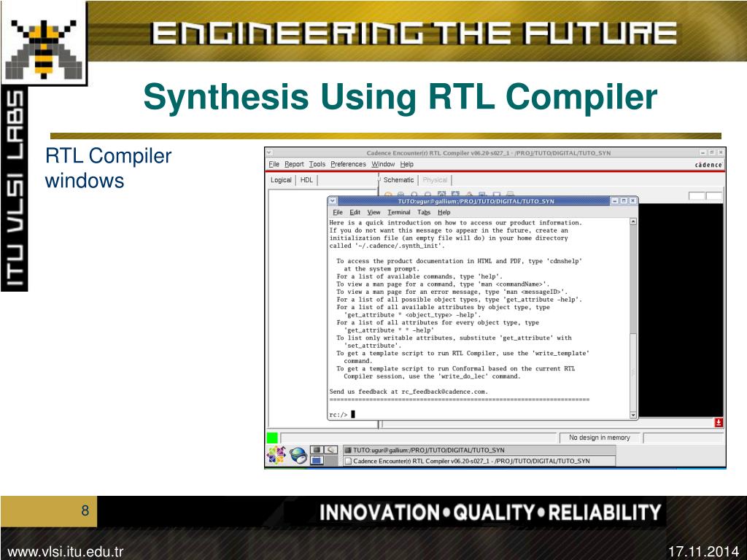Click the terminal scrollbar down arrow

click(633, 415)
